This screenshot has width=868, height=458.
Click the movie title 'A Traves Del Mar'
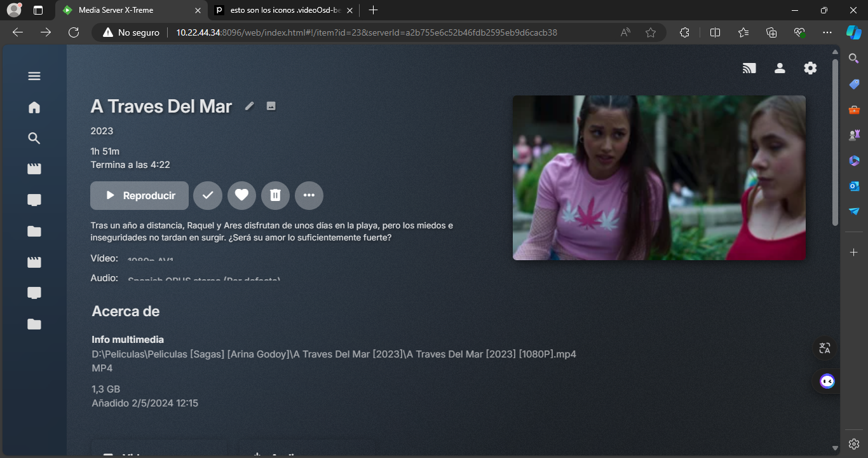coord(161,106)
